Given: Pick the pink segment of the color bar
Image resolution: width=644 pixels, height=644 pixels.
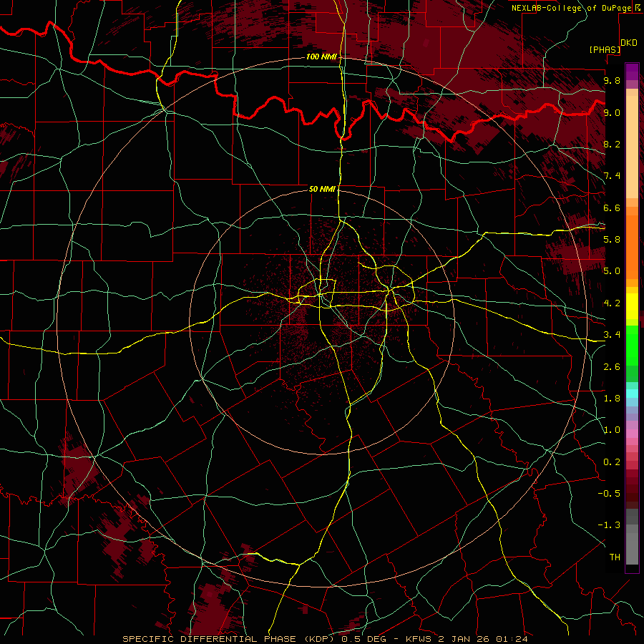Looking at the screenshot, I should (x=632, y=434).
